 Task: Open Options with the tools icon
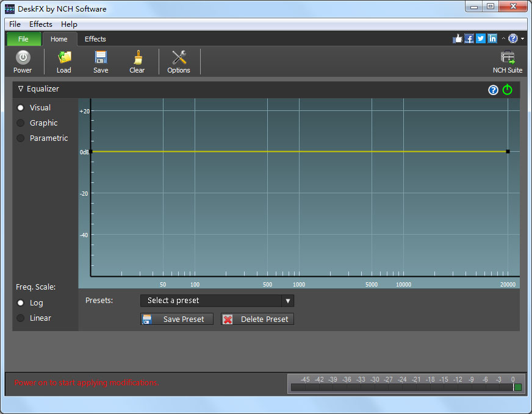[x=179, y=62]
